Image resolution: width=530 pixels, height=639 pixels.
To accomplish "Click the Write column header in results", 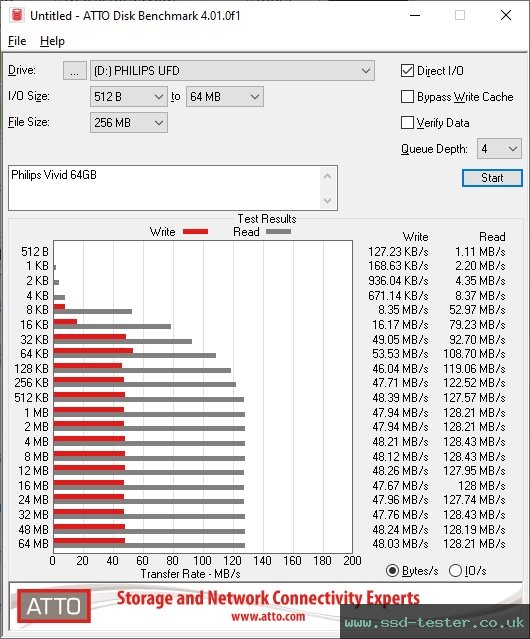I will (415, 237).
